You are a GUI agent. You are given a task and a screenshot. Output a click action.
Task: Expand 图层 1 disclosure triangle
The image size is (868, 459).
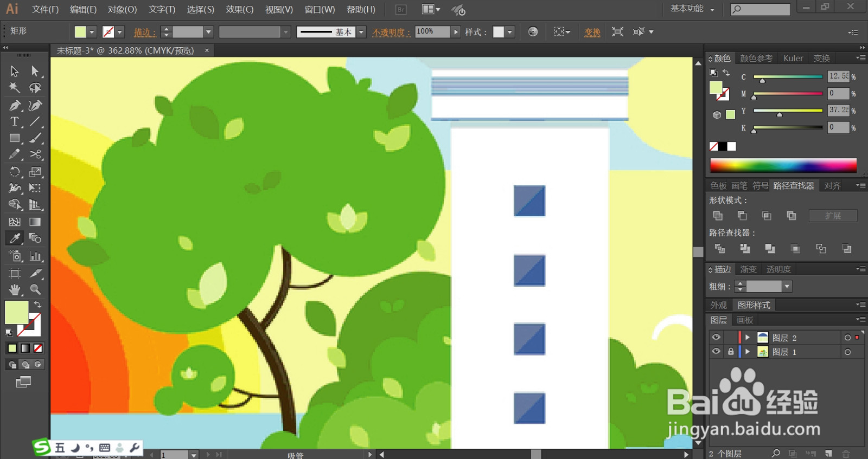pyautogui.click(x=747, y=352)
